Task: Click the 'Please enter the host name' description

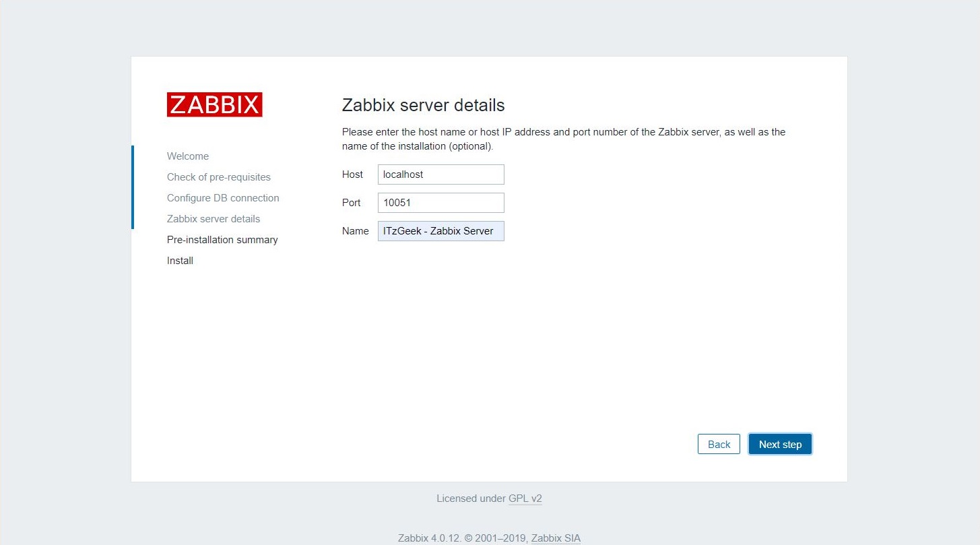Action: [564, 139]
